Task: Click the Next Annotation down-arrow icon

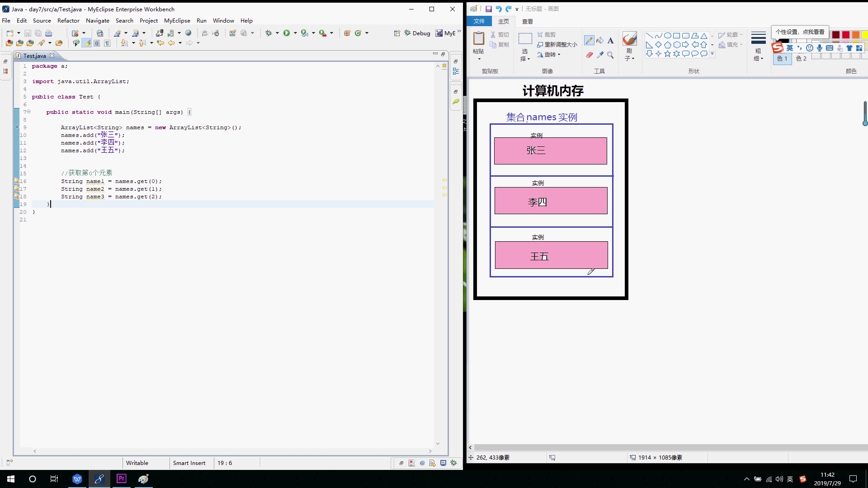Action: (x=124, y=43)
